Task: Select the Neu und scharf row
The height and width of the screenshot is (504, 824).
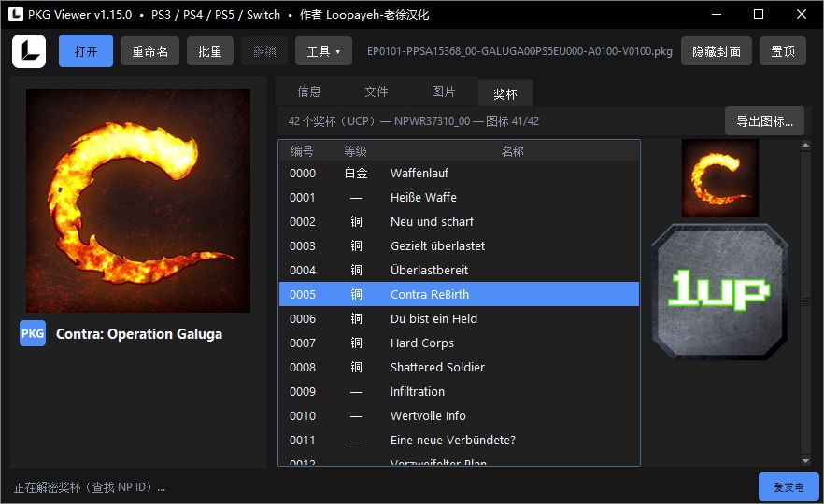Action: click(459, 221)
